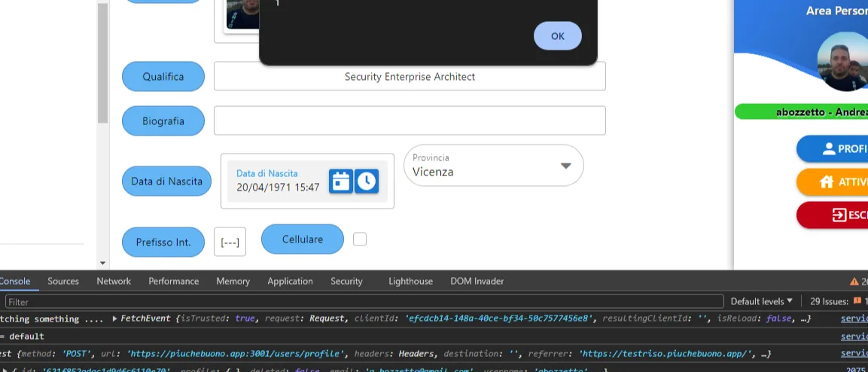Edit the Security Enterprise Architect field
868x372 pixels.
tap(410, 76)
